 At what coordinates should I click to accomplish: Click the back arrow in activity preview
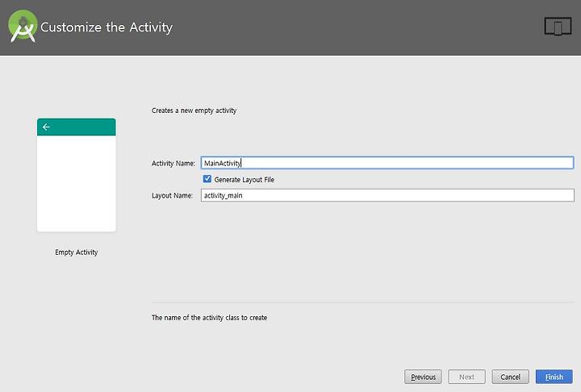[46, 127]
